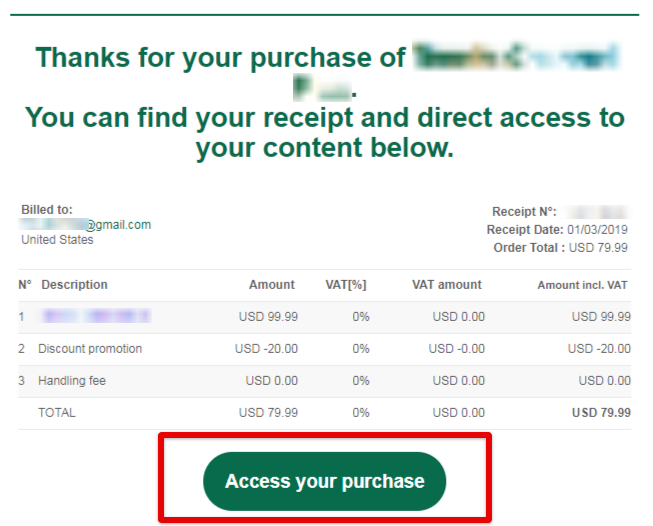Click the Handling fee row description
Screen dimensions: 653x526
72,381
